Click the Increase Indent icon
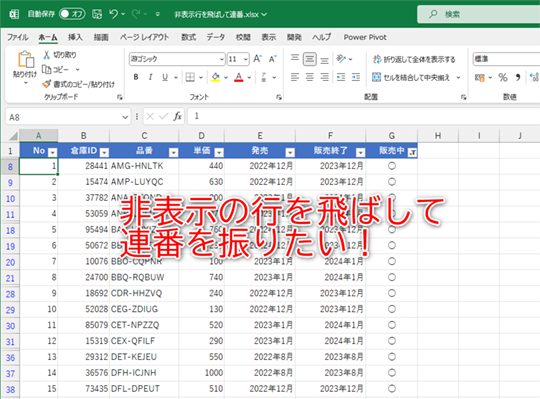Viewport: 540px width, 399px height. pos(356,77)
